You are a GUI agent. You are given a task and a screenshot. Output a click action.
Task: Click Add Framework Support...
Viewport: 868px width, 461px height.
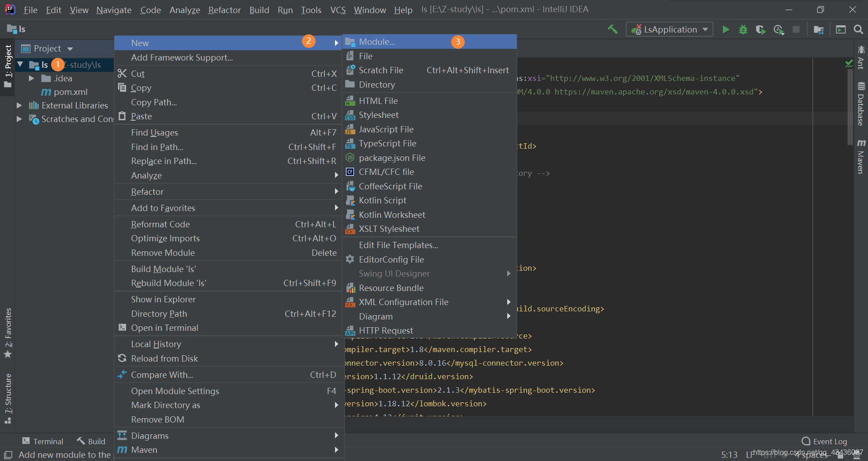tap(229, 57)
